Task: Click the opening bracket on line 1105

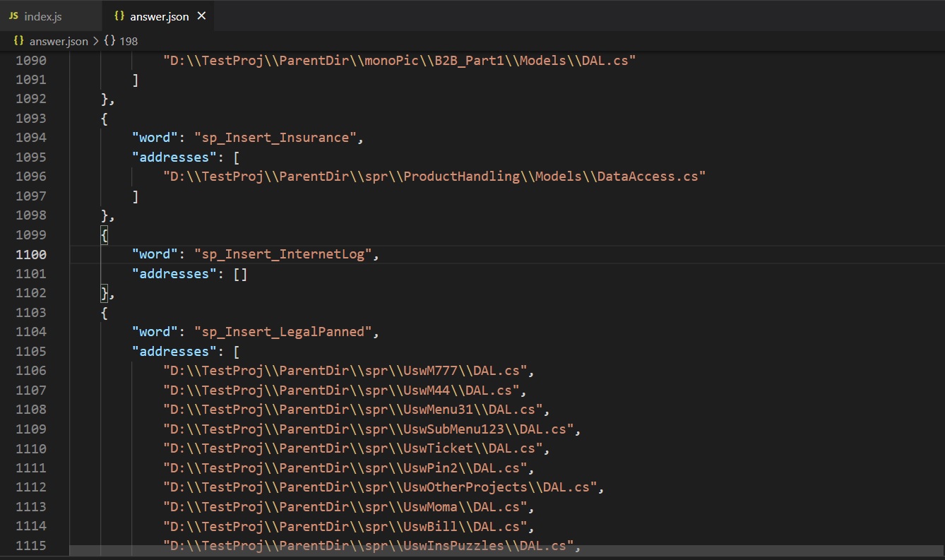Action: coord(237,351)
